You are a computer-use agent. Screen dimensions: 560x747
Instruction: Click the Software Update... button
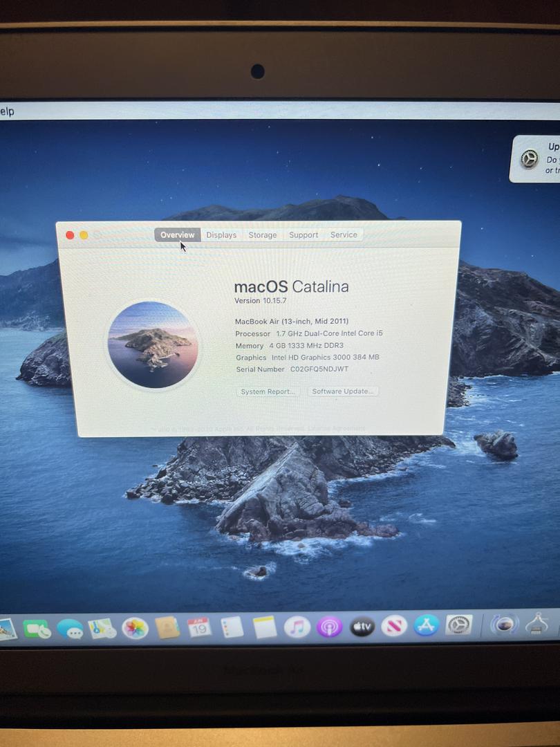click(343, 391)
